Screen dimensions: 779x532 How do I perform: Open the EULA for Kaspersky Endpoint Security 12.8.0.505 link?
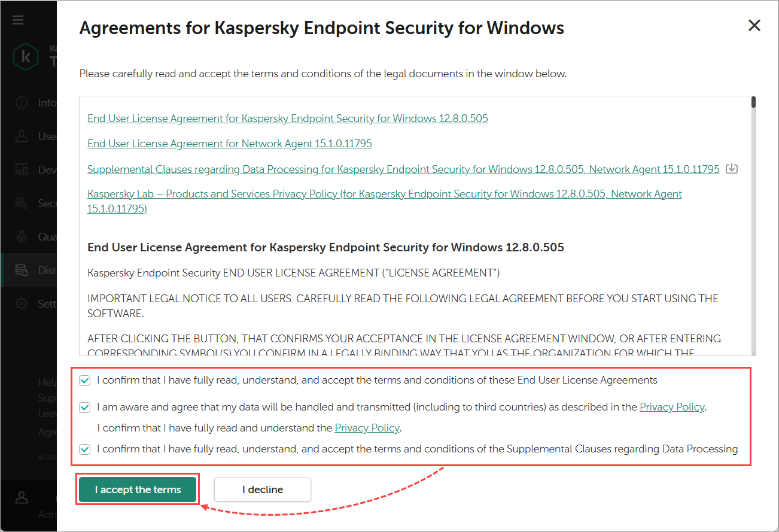click(x=287, y=118)
